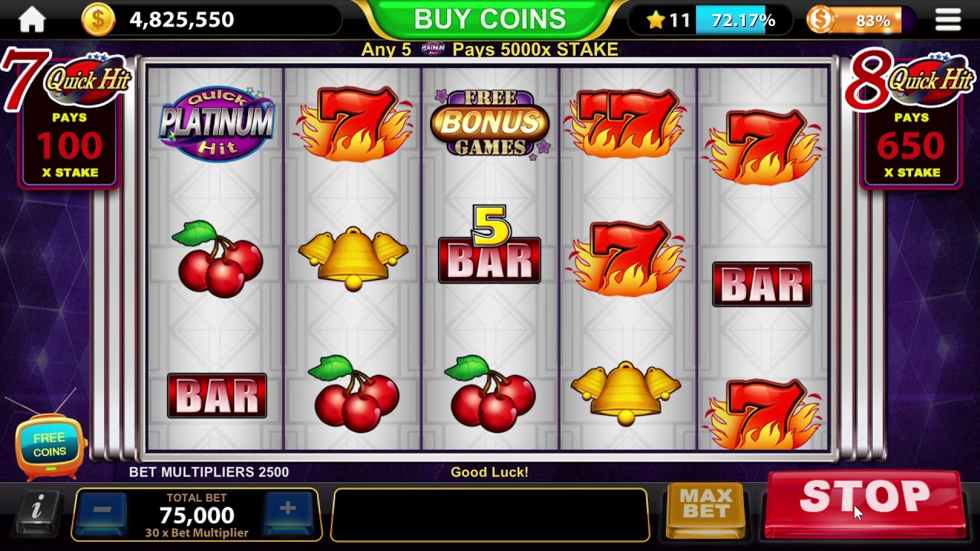Open the 8 Quick Hit pays panel
Viewport: 980px width, 551px height.
(x=910, y=119)
